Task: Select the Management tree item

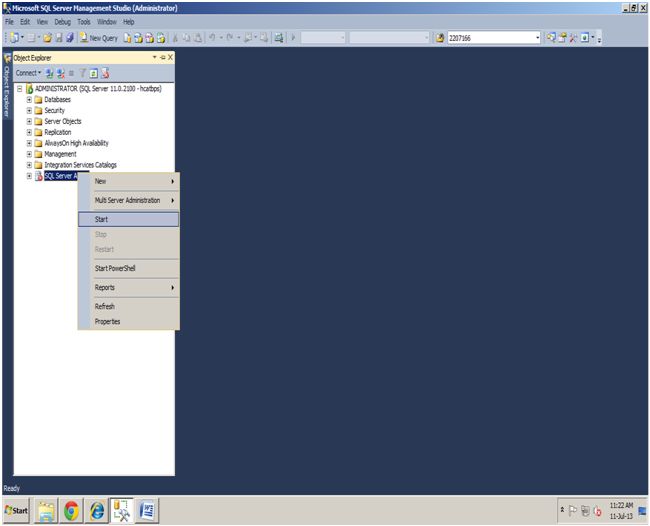Action: point(61,154)
